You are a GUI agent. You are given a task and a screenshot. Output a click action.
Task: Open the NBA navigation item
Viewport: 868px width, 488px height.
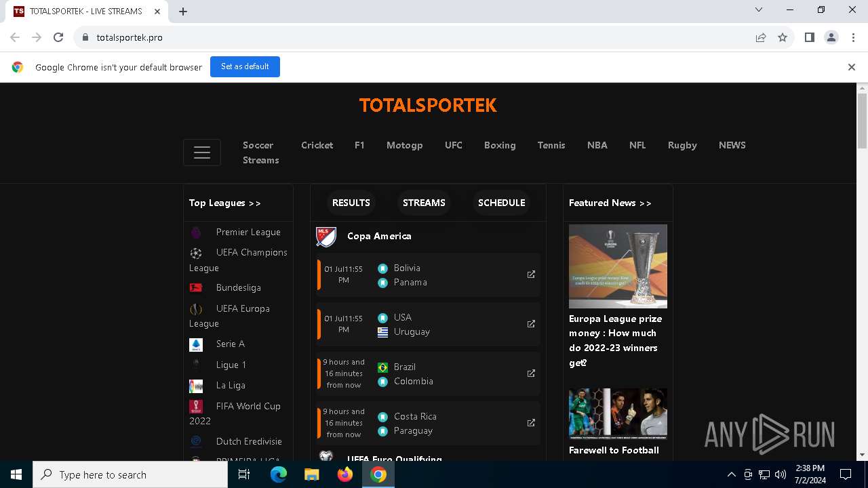point(597,145)
